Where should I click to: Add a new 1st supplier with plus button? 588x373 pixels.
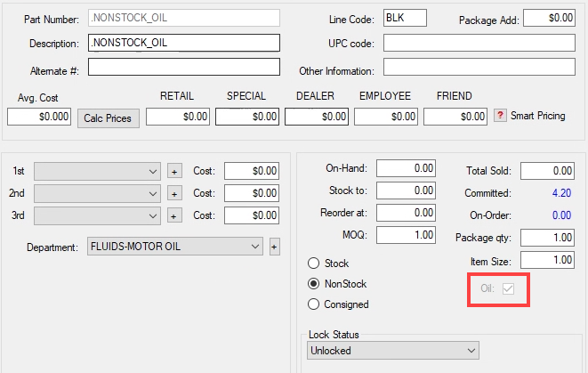[x=174, y=172]
